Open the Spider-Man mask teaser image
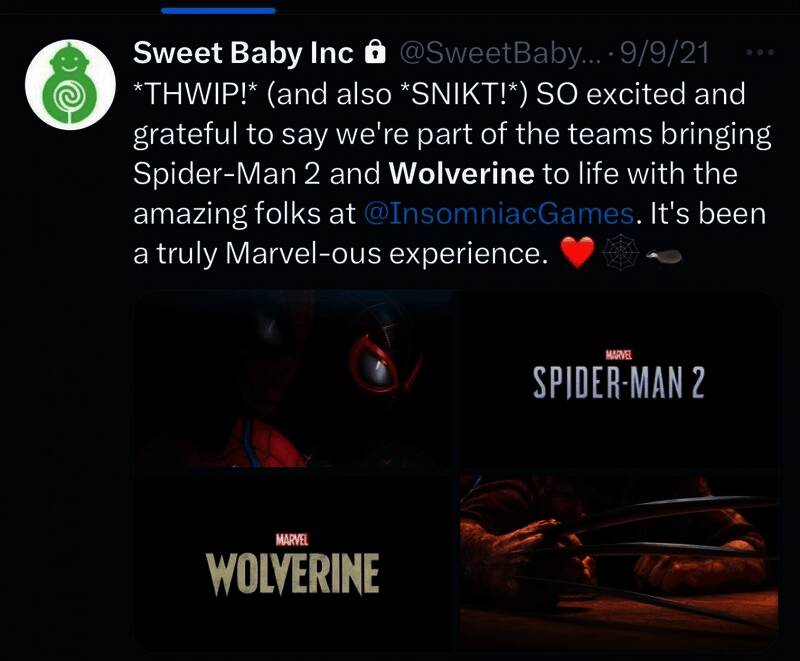The image size is (800, 661). click(x=294, y=379)
